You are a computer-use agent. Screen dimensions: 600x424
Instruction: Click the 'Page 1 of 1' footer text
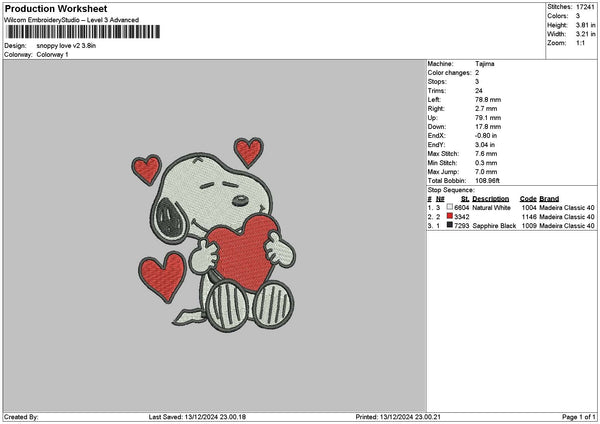[x=579, y=417]
